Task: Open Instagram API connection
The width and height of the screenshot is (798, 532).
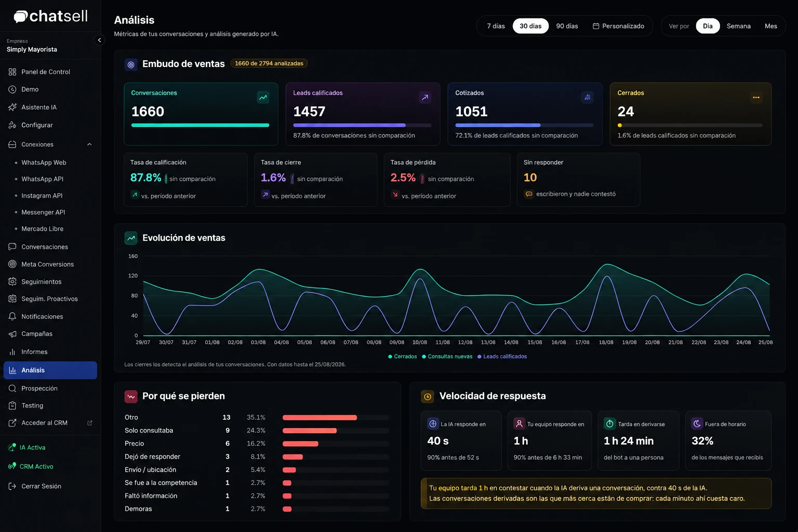Action: click(x=42, y=196)
